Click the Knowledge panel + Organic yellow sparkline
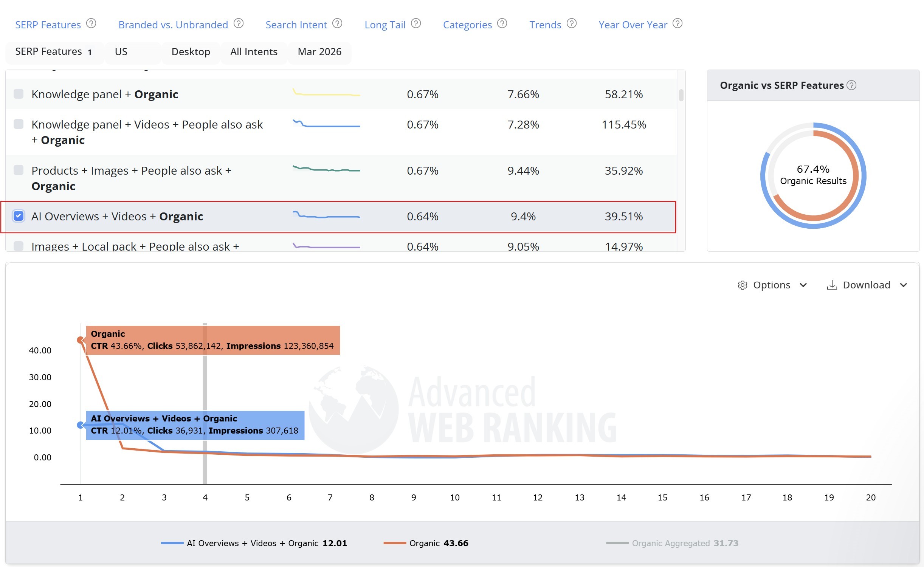Viewport: 924px width, 567px height. click(326, 93)
